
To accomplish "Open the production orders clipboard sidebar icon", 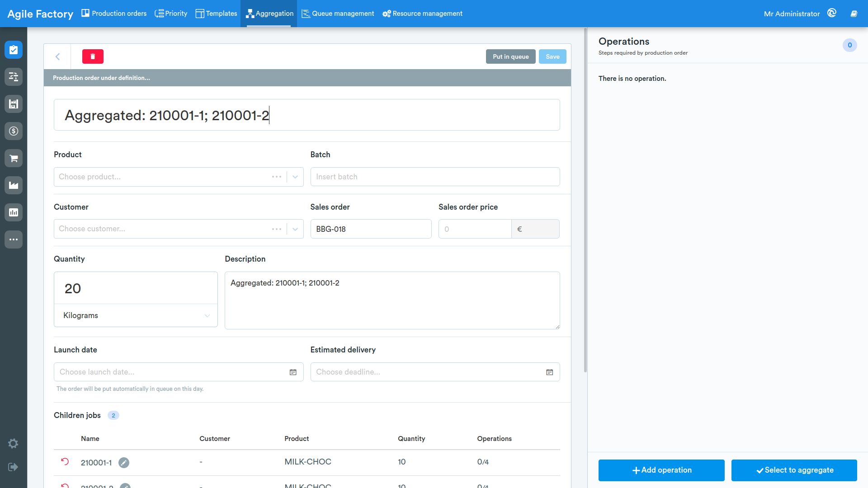I will point(14,50).
